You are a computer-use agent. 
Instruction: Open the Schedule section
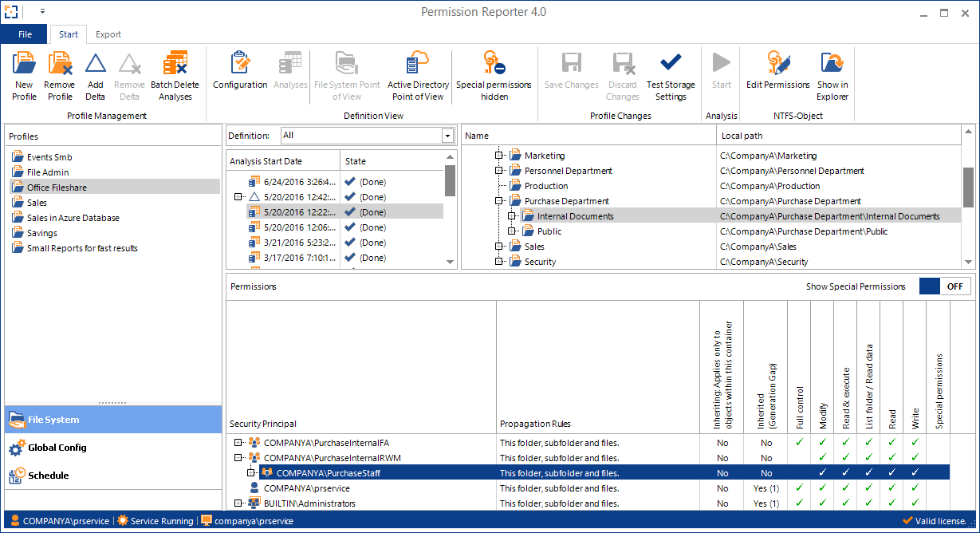coord(48,476)
